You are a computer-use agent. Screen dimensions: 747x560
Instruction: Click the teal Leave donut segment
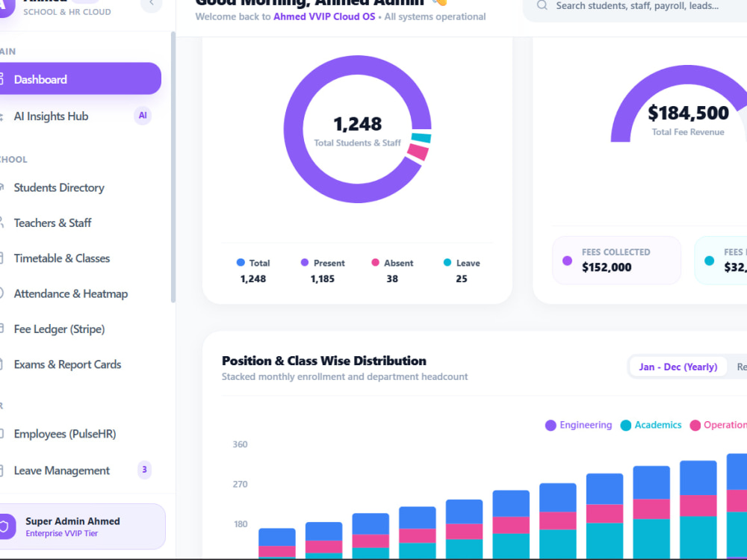click(x=421, y=138)
